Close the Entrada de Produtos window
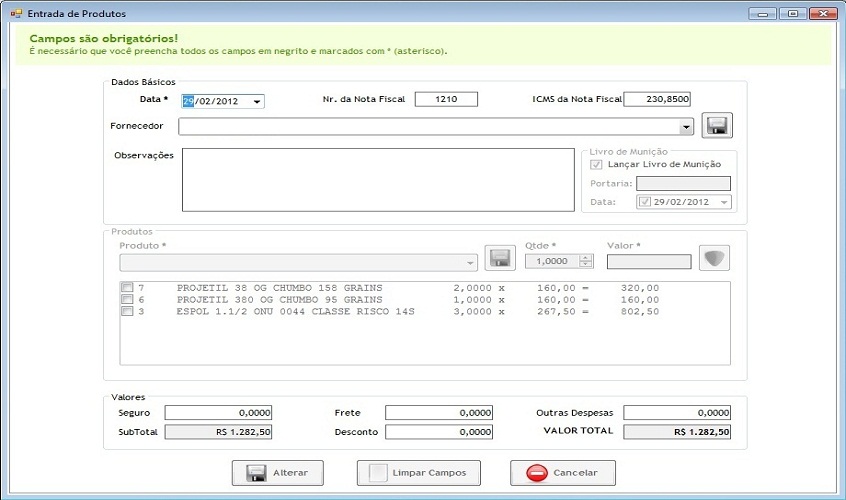 pyautogui.click(x=823, y=13)
